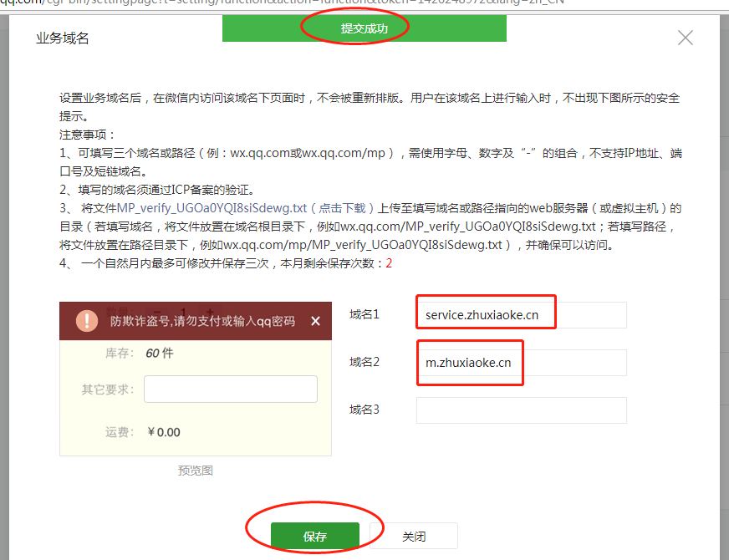The width and height of the screenshot is (729, 560).
Task: Click the anti-fraud warning message text
Action: pos(202,321)
